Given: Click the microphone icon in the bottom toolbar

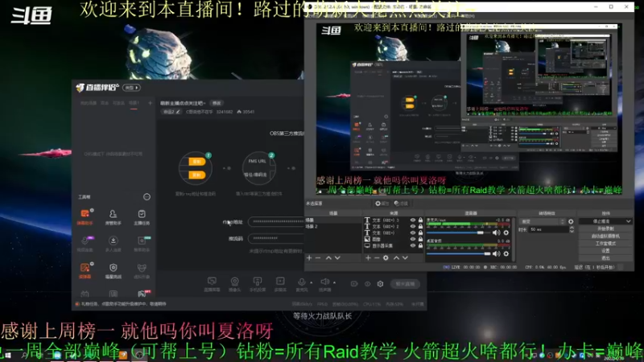Looking at the screenshot, I should point(301,282).
